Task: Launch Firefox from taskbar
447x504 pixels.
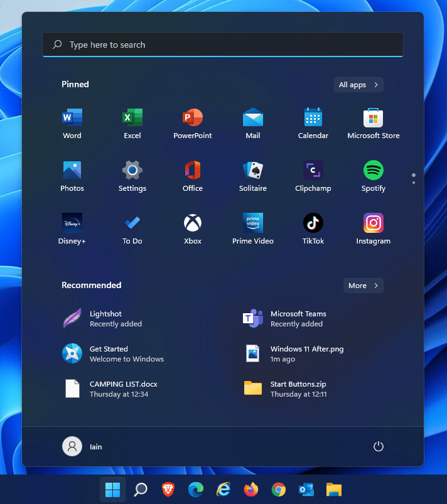Action: pos(251,490)
